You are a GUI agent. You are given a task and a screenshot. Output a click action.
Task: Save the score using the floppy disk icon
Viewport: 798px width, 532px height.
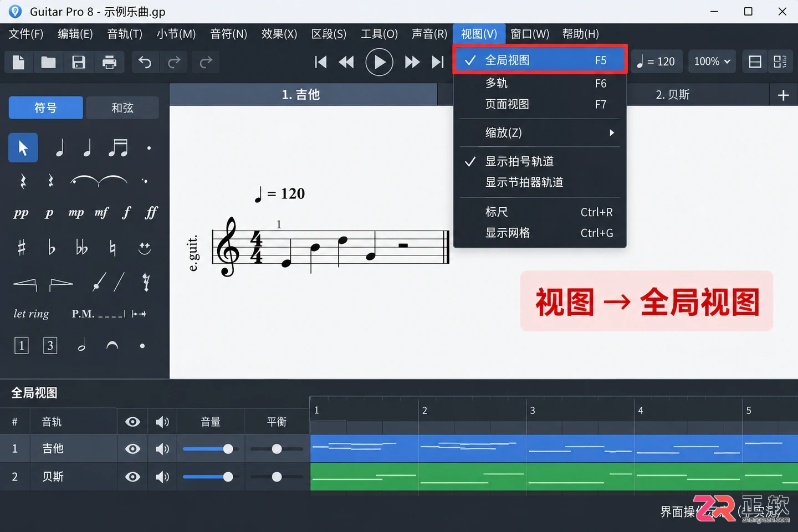79,62
